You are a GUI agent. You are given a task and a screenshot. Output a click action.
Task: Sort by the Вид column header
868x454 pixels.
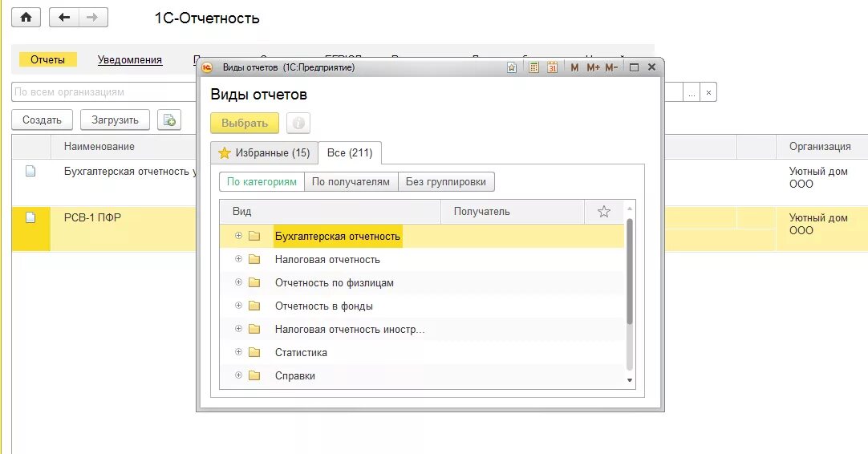[330, 212]
